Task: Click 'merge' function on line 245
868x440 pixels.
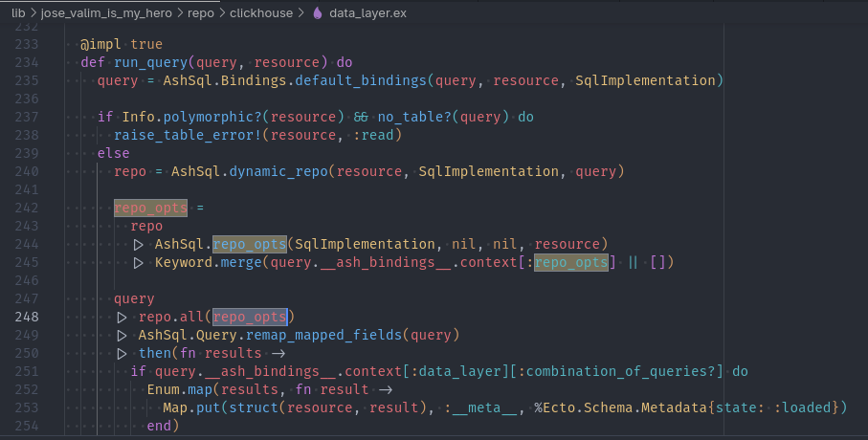Action: [241, 262]
